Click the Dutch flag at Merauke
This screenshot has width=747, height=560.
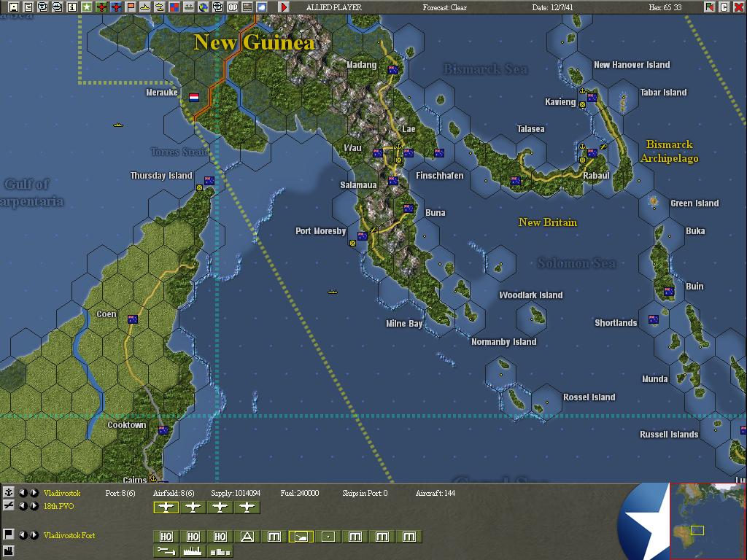pyautogui.click(x=194, y=97)
